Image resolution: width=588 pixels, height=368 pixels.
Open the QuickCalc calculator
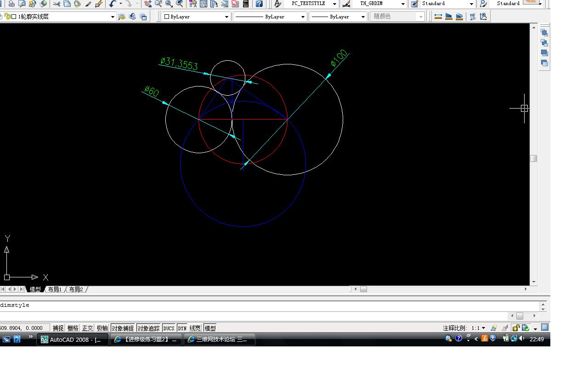click(246, 4)
